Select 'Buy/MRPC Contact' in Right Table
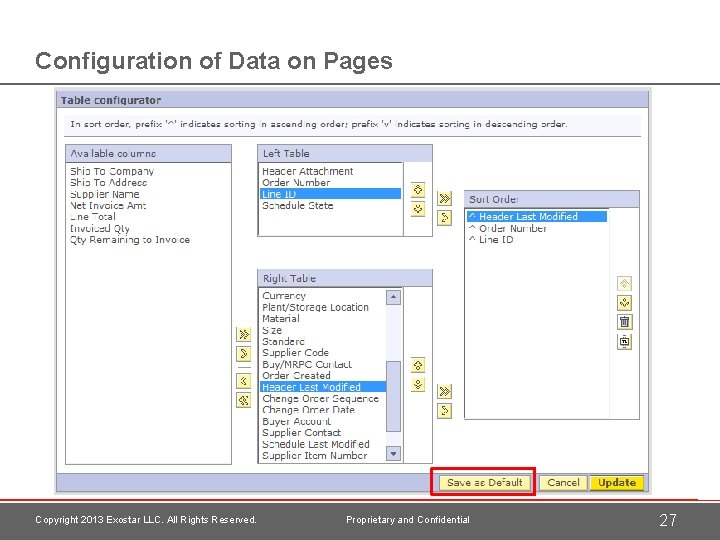The height and width of the screenshot is (540, 720). pyautogui.click(x=307, y=365)
